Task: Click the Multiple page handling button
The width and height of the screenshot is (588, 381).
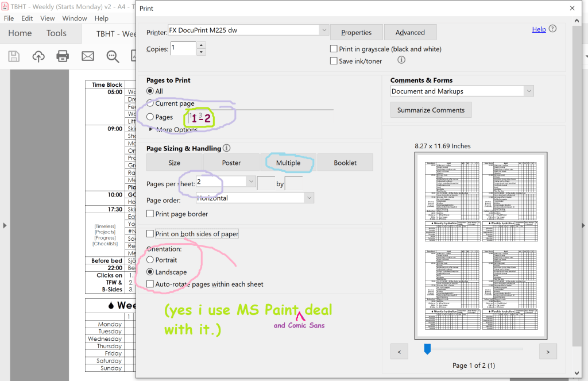Action: (288, 163)
